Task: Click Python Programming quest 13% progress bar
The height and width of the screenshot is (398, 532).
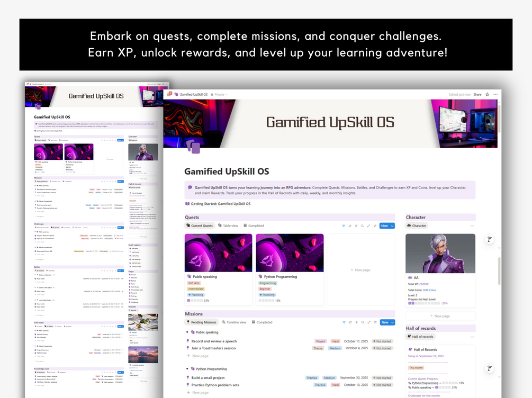Action: pyautogui.click(x=269, y=301)
